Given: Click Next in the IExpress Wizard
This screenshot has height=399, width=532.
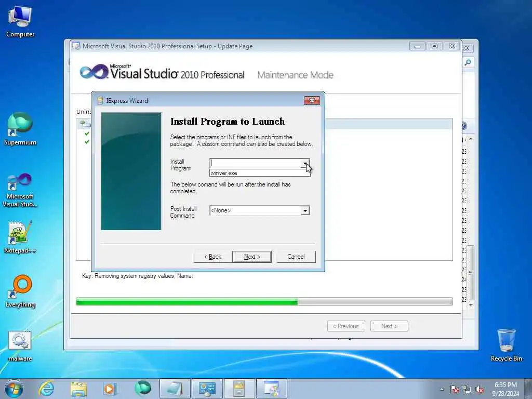Looking at the screenshot, I should pos(252,257).
